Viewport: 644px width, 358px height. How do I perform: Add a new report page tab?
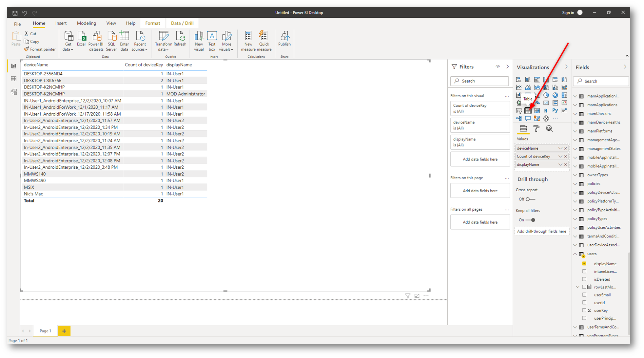tap(64, 331)
